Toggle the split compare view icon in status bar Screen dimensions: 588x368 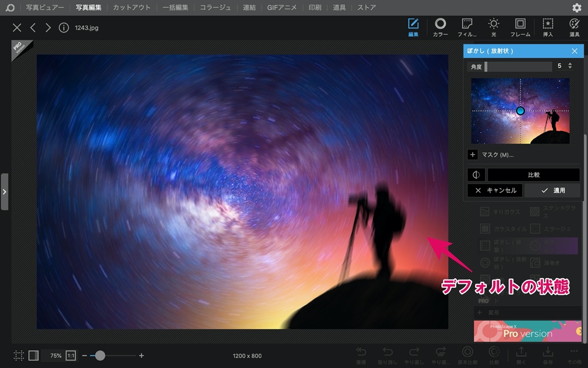[x=33, y=356]
